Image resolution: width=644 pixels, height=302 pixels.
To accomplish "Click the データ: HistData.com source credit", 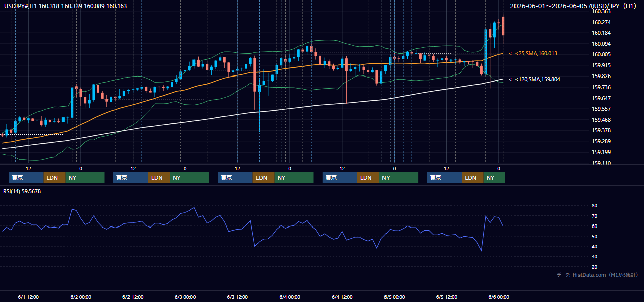I will (598, 275).
